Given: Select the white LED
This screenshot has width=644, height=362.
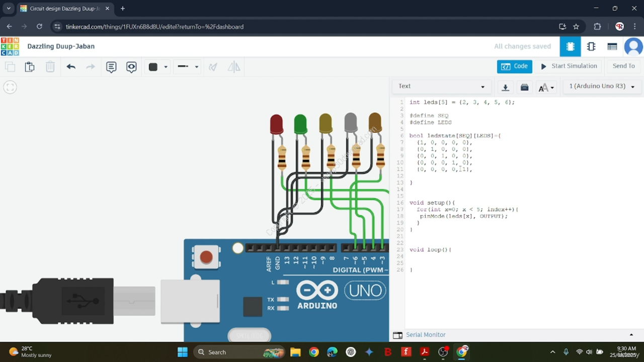Looking at the screenshot, I should 351,123.
